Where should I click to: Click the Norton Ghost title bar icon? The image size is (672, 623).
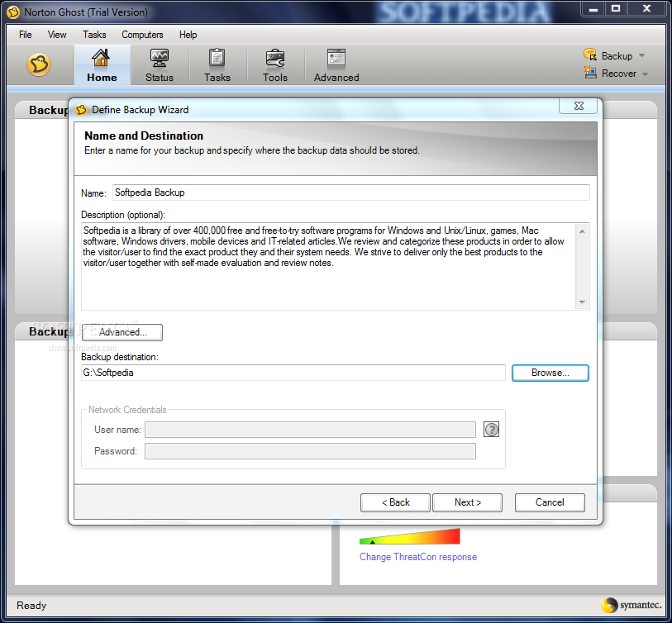(13, 12)
